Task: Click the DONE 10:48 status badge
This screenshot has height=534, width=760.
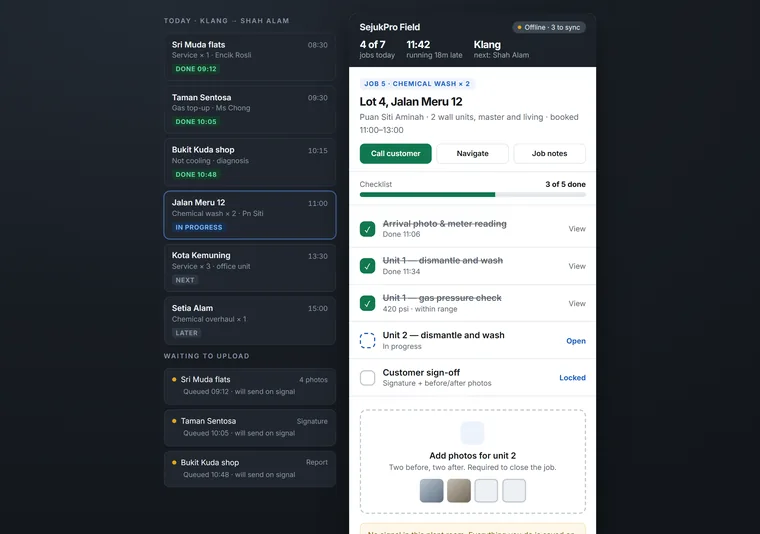Action: pos(196,174)
